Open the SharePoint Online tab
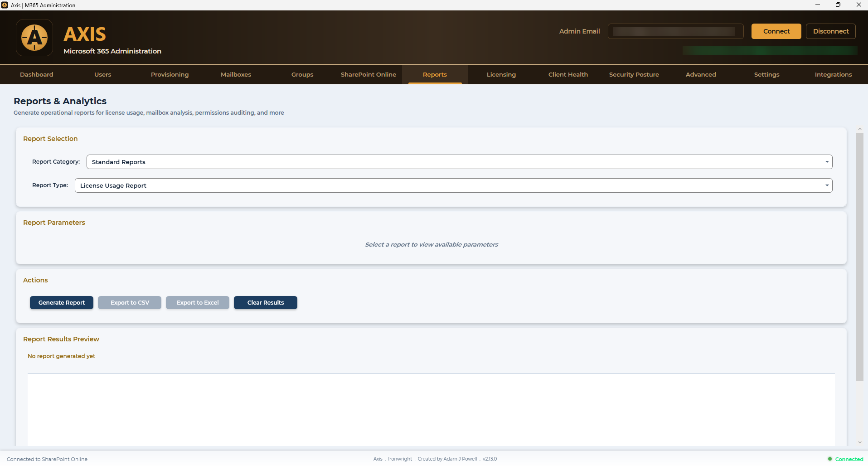This screenshot has width=868, height=466. click(369, 74)
